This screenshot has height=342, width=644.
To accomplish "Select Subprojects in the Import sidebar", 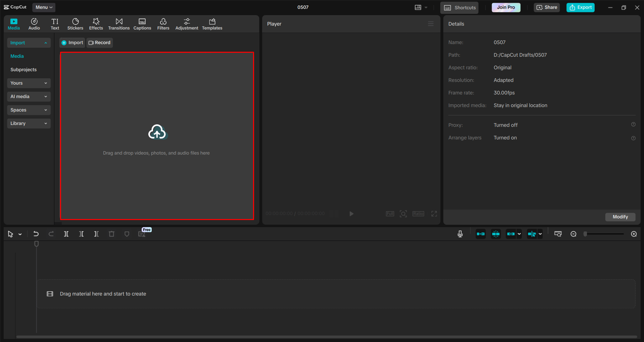I will click(x=23, y=70).
